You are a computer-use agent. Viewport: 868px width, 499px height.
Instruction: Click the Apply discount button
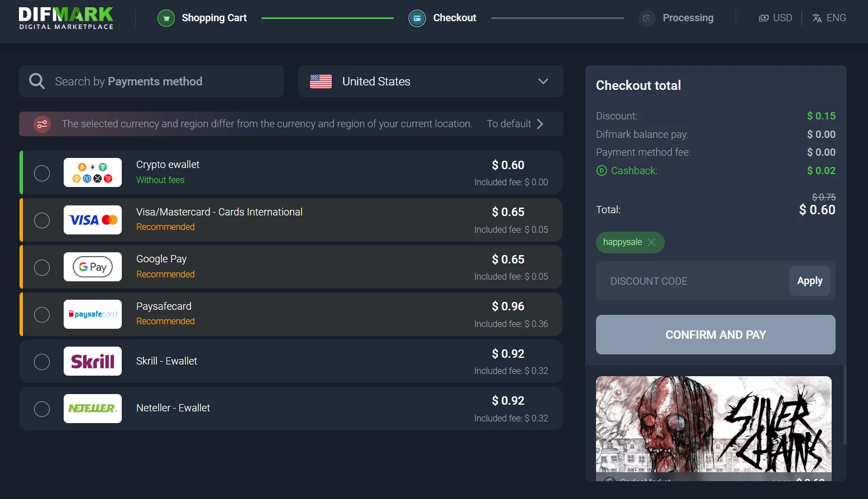point(809,281)
